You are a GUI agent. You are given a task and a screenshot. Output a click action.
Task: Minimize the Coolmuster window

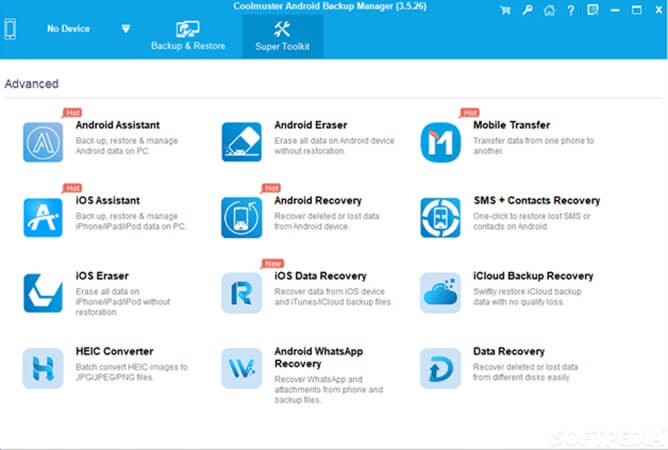tap(615, 10)
